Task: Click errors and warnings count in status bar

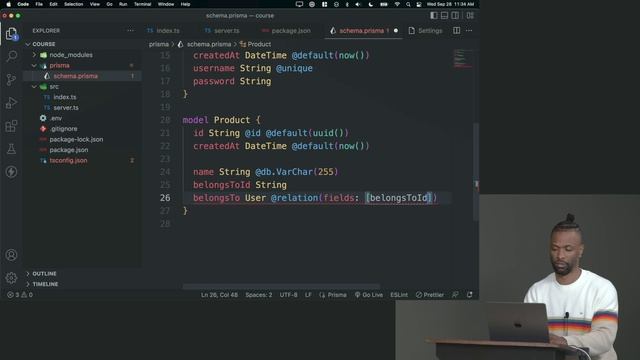Action: tap(20, 295)
